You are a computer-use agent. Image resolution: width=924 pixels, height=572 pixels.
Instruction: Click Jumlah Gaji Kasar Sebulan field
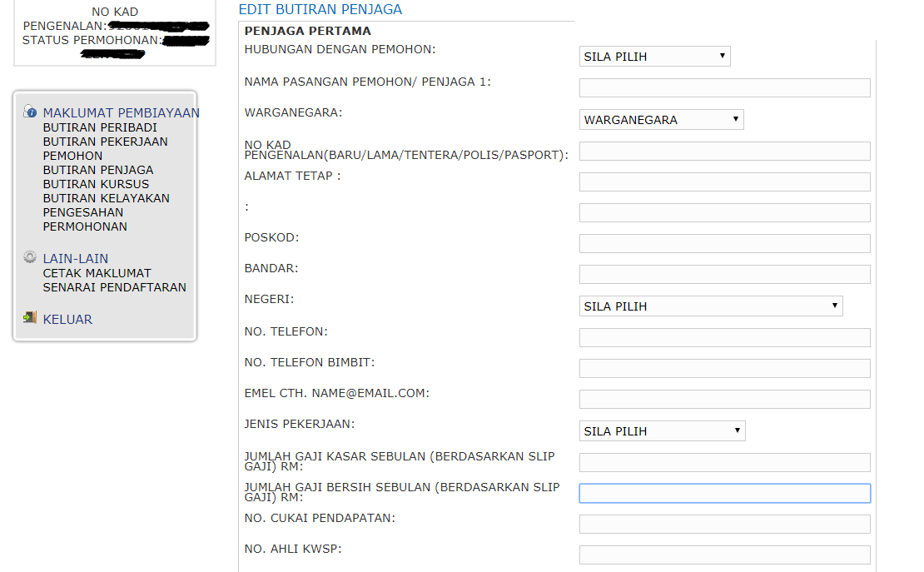[725, 462]
